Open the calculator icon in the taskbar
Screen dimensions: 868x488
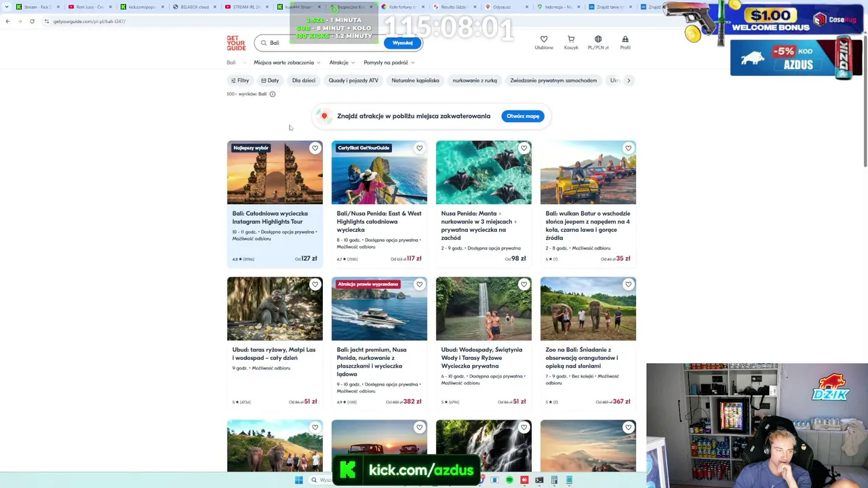point(554,480)
